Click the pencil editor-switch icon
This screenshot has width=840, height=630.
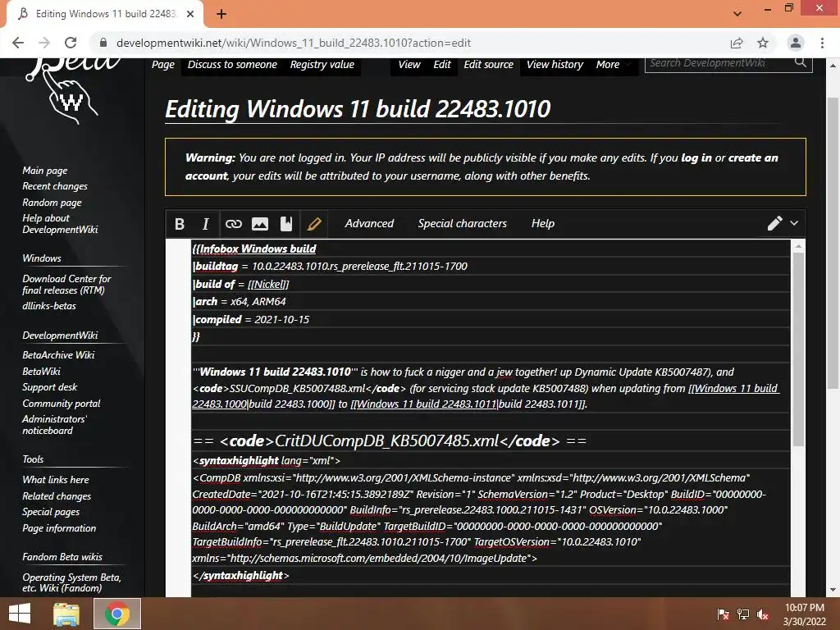click(774, 223)
